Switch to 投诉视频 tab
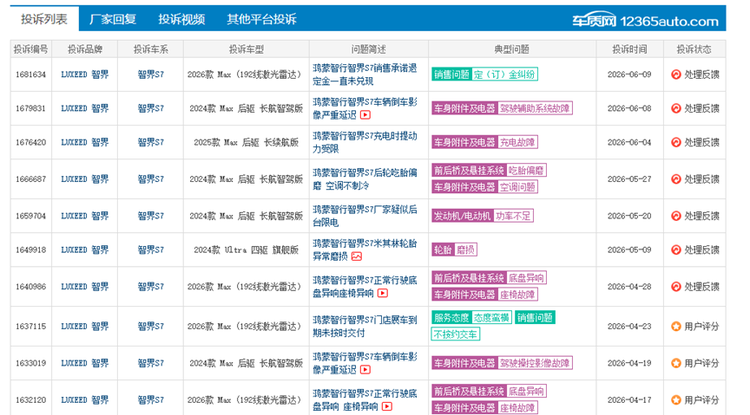 click(x=182, y=19)
